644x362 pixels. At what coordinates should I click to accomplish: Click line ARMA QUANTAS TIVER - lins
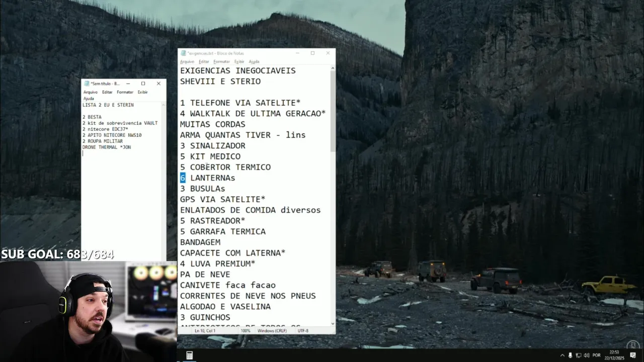click(x=243, y=135)
